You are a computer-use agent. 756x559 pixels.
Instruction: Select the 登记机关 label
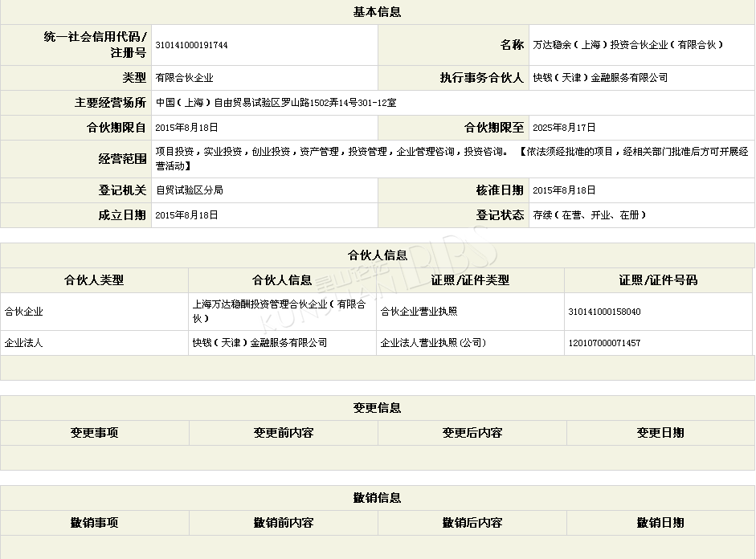122,190
